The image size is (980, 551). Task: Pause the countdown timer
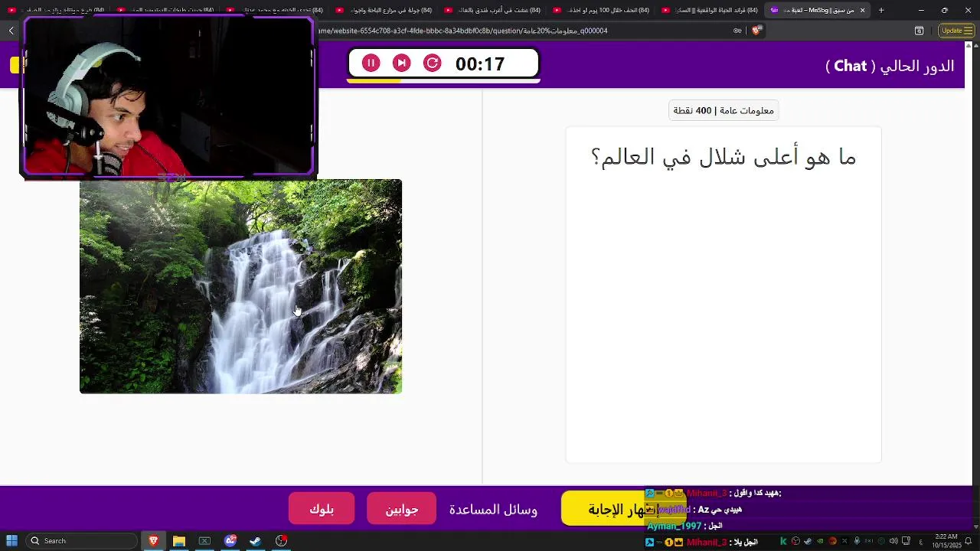[x=371, y=64]
